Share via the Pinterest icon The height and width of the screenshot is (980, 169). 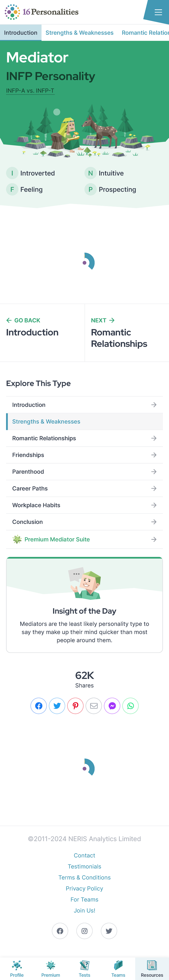(x=75, y=706)
